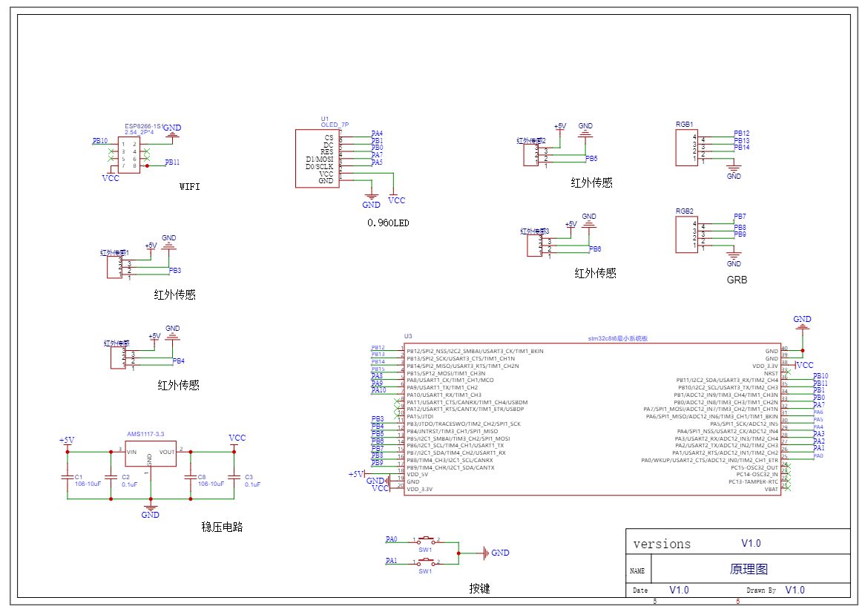Click the PA0 net label at the switch
The image size is (868, 612).
pos(392,539)
